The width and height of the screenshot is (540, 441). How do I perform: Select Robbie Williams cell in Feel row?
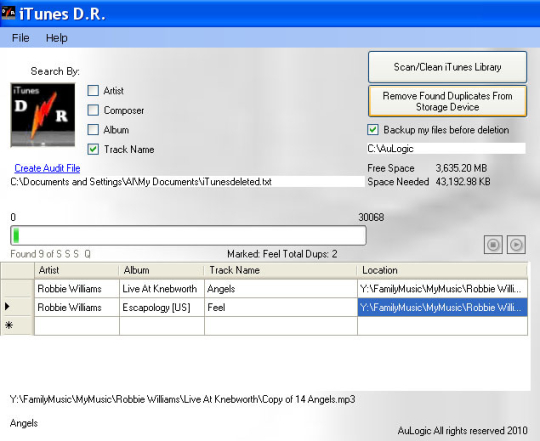pos(77,307)
